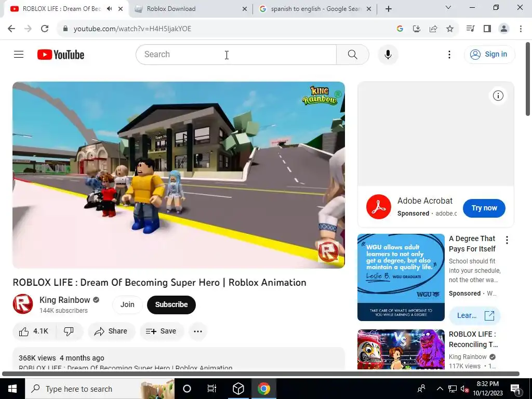Open ad info icon
This screenshot has width=532, height=399.
pyautogui.click(x=498, y=96)
